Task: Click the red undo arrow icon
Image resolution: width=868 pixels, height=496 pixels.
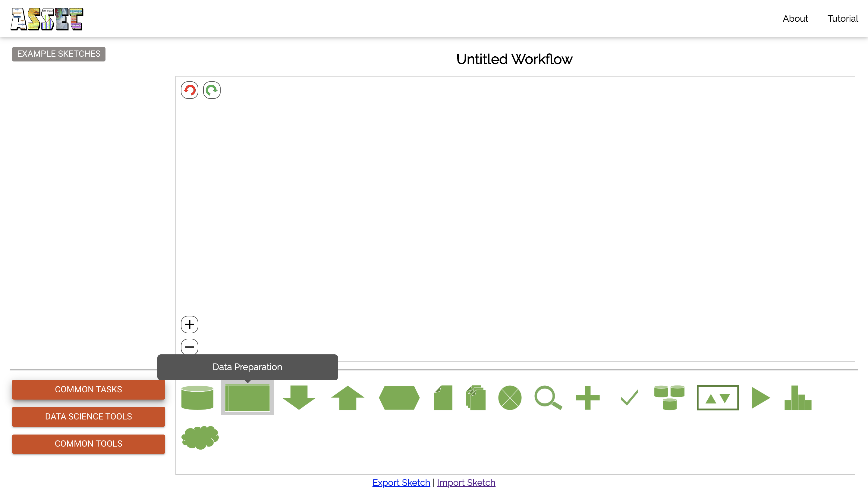Action: point(189,90)
